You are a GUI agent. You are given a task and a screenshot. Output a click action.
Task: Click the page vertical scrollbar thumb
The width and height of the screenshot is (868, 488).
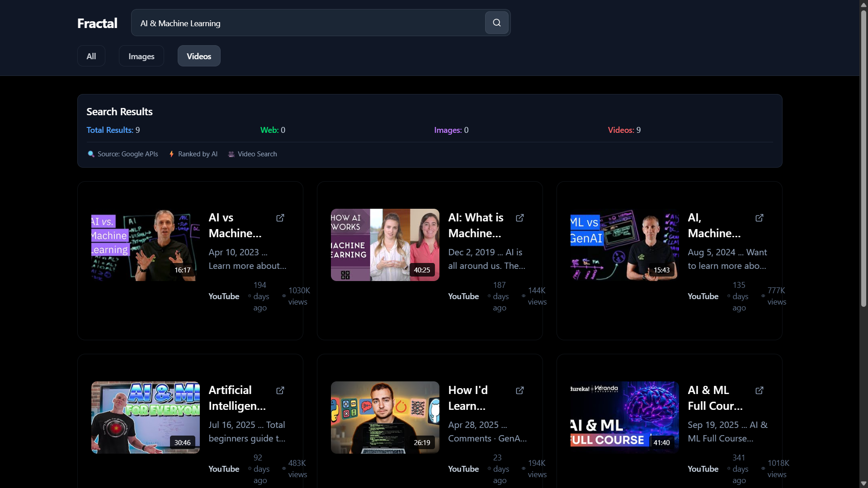coord(863,158)
